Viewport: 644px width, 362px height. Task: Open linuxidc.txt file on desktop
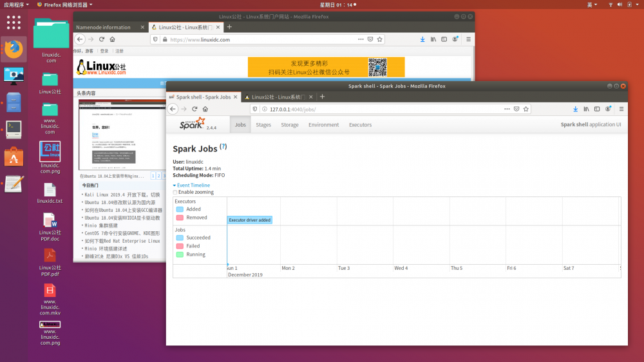pos(50,193)
